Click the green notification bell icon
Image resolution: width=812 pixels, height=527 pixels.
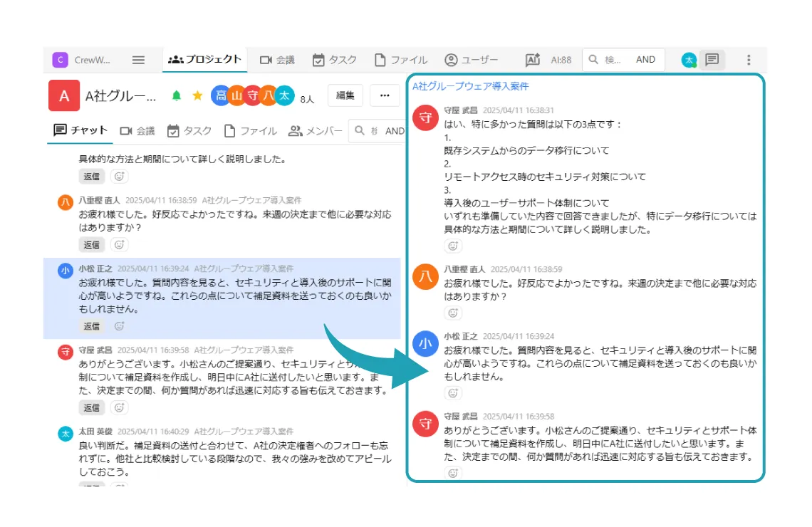coord(177,95)
